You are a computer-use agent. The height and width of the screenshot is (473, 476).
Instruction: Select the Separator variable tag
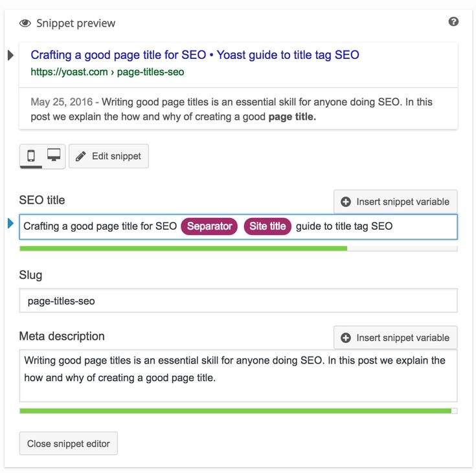[209, 226]
